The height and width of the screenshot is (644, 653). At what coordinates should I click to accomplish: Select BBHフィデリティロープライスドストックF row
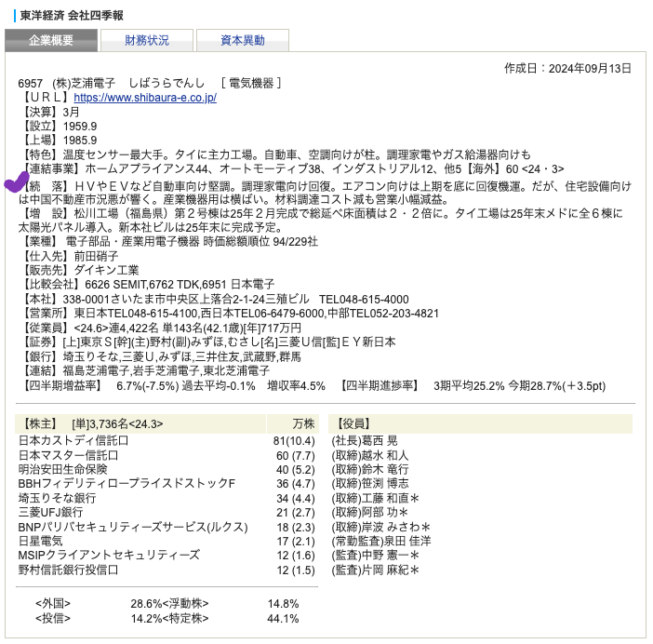[x=127, y=484]
